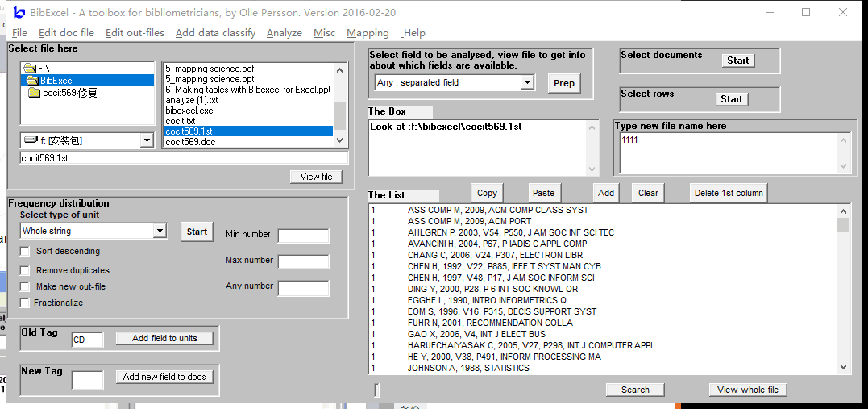The image size is (868, 409).
Task: Select file 5_mapping science.pdf
Action: [x=210, y=69]
